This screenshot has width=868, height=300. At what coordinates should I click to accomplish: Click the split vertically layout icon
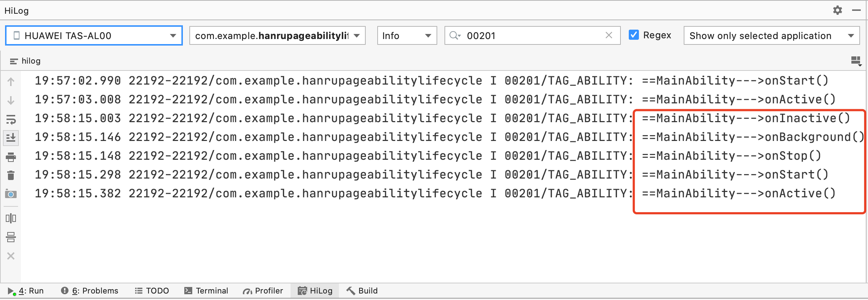tap(11, 218)
